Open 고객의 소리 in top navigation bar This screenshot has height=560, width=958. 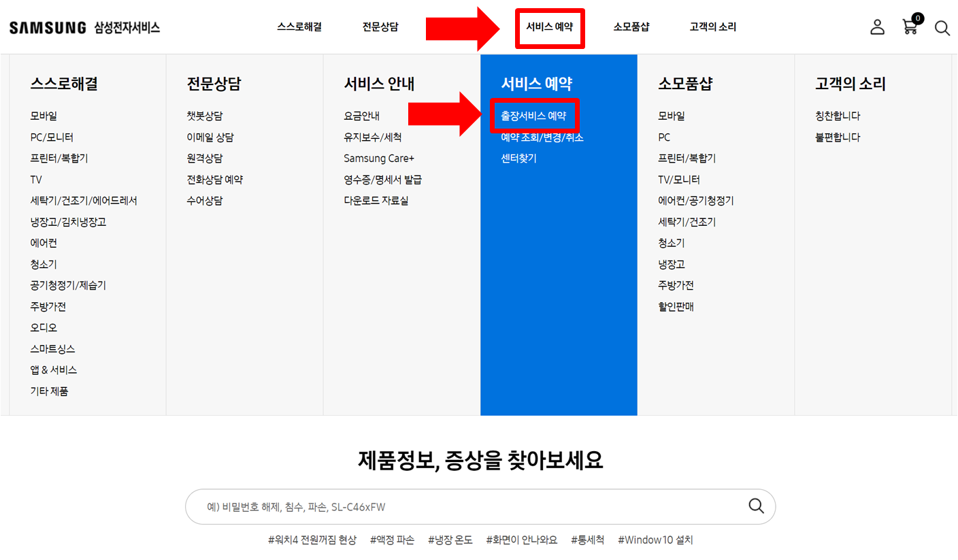click(712, 27)
